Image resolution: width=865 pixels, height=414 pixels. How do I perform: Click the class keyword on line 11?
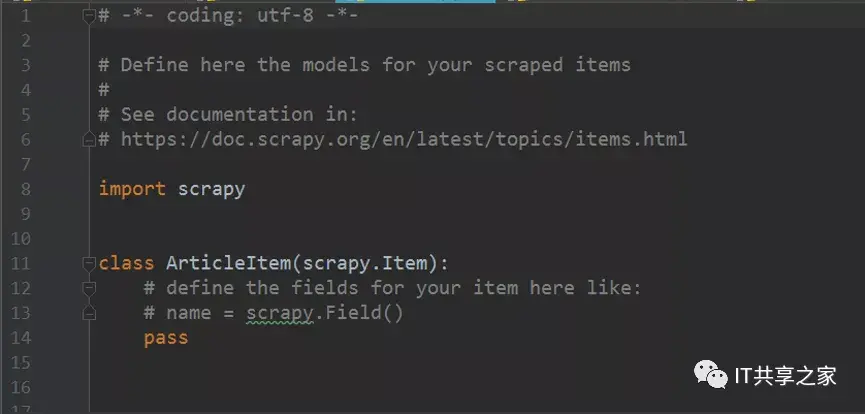[x=126, y=263]
